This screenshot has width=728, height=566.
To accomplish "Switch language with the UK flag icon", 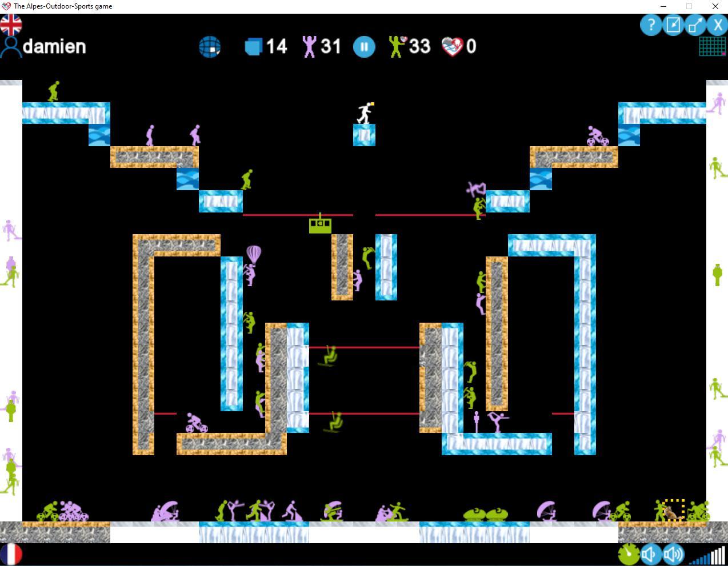I will click(11, 25).
